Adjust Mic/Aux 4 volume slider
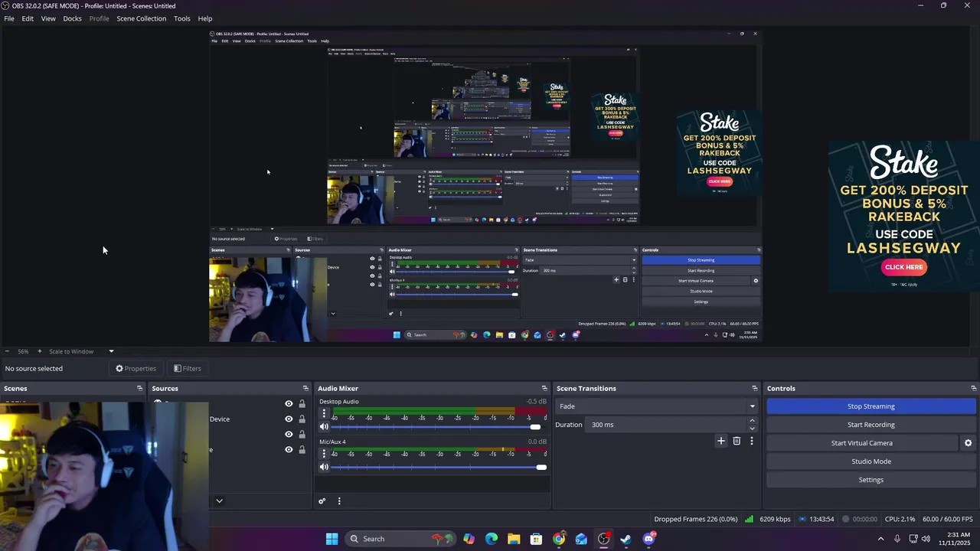This screenshot has height=551, width=980. click(x=439, y=467)
